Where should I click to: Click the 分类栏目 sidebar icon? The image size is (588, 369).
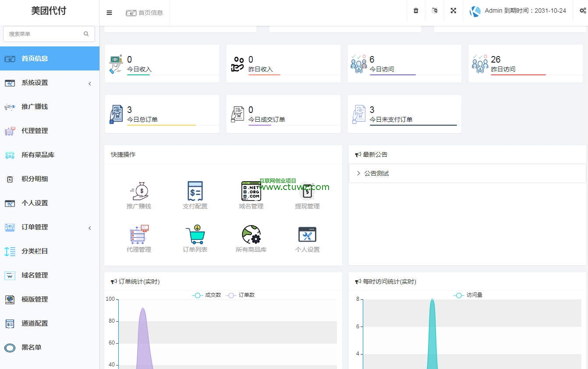(10, 251)
